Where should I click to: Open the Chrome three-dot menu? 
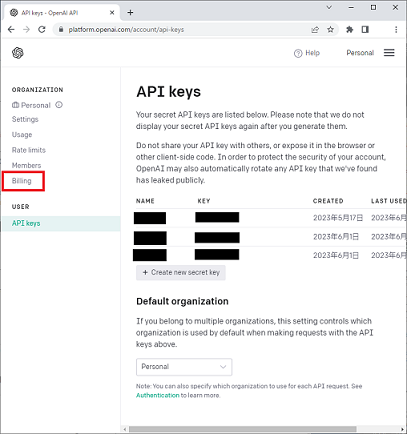(396, 30)
